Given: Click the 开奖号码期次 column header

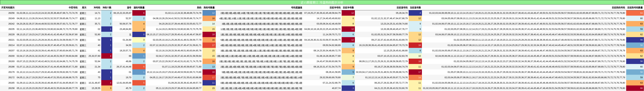Looking at the screenshot, I should (8, 8).
